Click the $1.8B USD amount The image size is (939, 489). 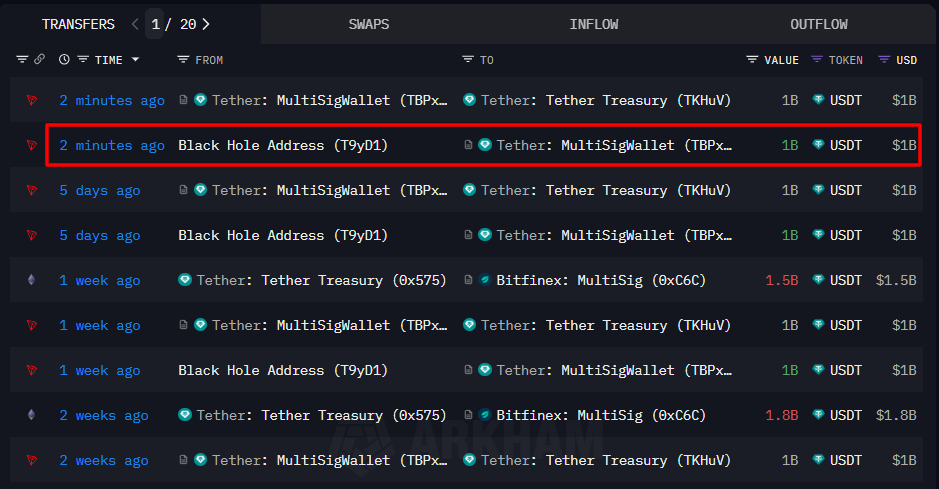pyautogui.click(x=896, y=415)
